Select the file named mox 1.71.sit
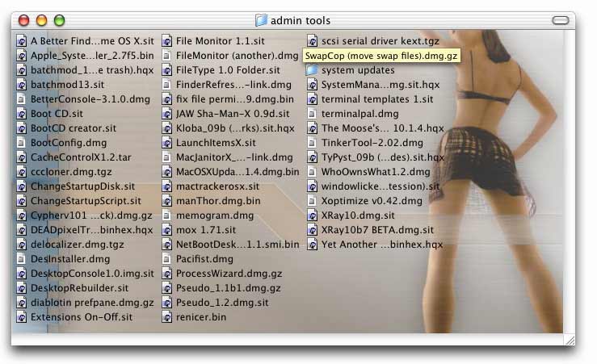 click(x=206, y=230)
